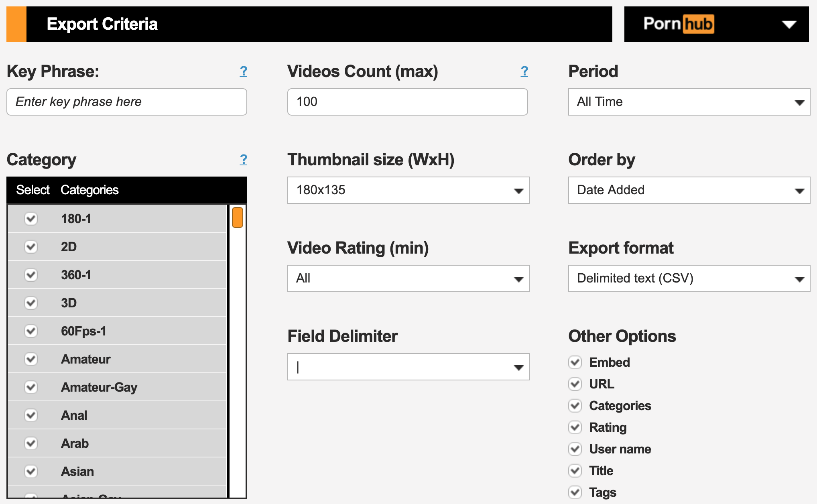The image size is (817, 504).
Task: Open the Thumbnail size dropdown
Action: (408, 190)
